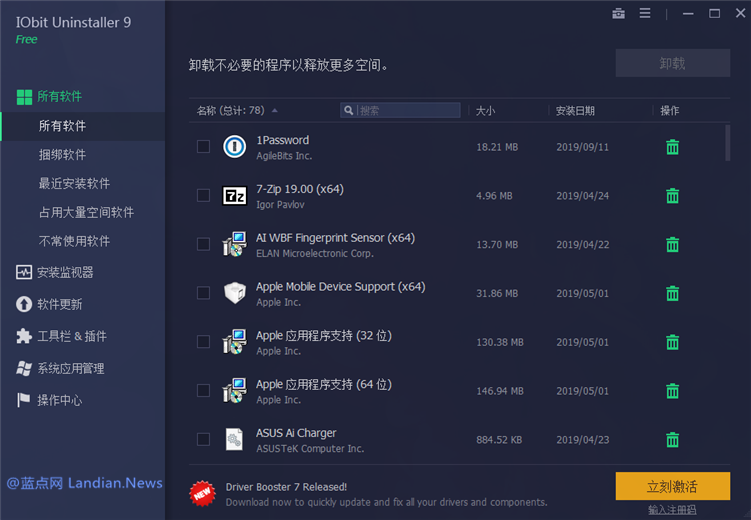The image size is (751, 520).
Task: Click the Apple 应用程序支持 (32 位) installer icon
Action: pyautogui.click(x=235, y=342)
